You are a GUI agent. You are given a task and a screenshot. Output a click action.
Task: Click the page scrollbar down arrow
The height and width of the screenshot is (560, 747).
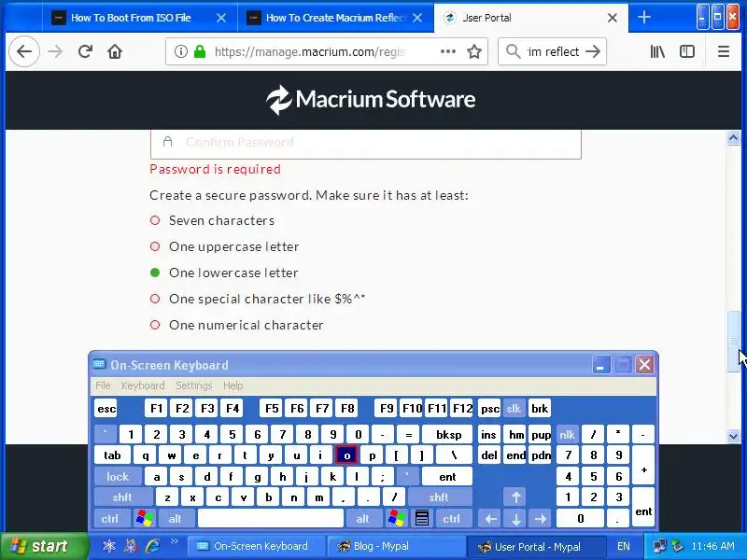(734, 436)
